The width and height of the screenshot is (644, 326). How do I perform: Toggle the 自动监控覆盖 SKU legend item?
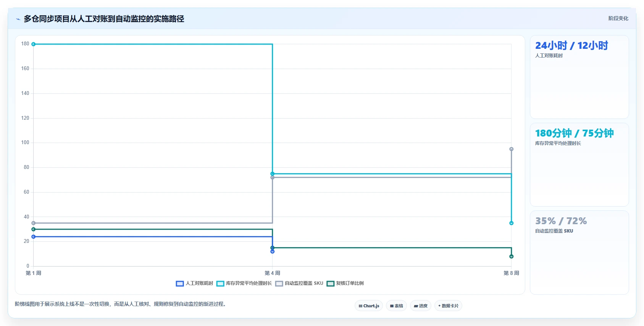pos(299,283)
